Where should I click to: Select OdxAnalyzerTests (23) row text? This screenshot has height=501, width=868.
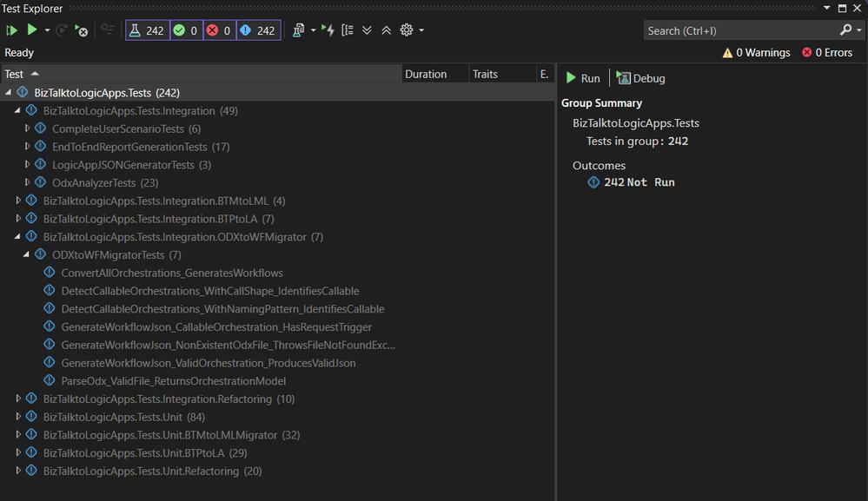[105, 183]
